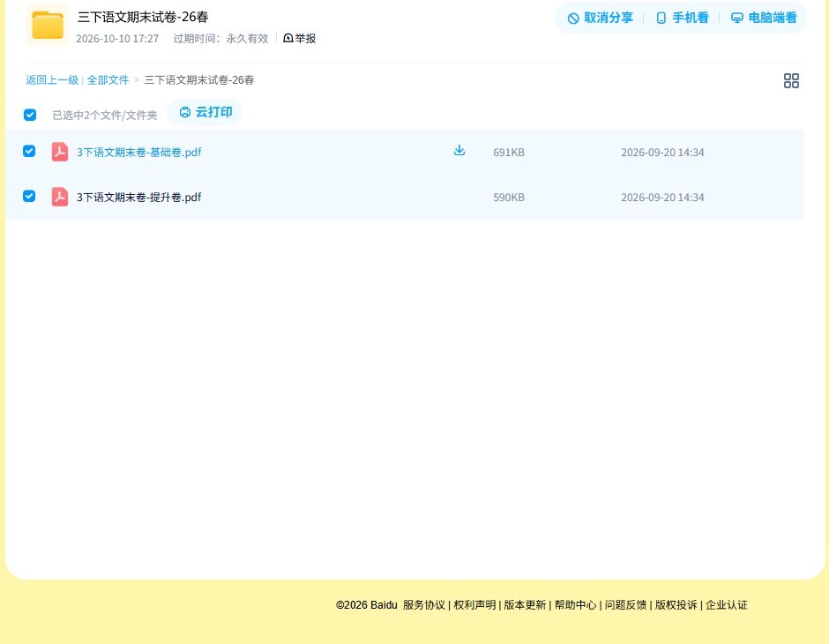Uncheck 3下语文期末卷-提升卷.pdf checkbox
Image resolution: width=829 pixels, height=644 pixels.
(29, 196)
